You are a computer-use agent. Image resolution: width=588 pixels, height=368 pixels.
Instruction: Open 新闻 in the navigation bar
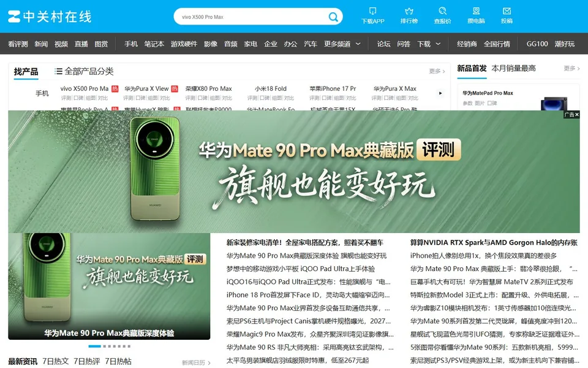[x=41, y=44]
